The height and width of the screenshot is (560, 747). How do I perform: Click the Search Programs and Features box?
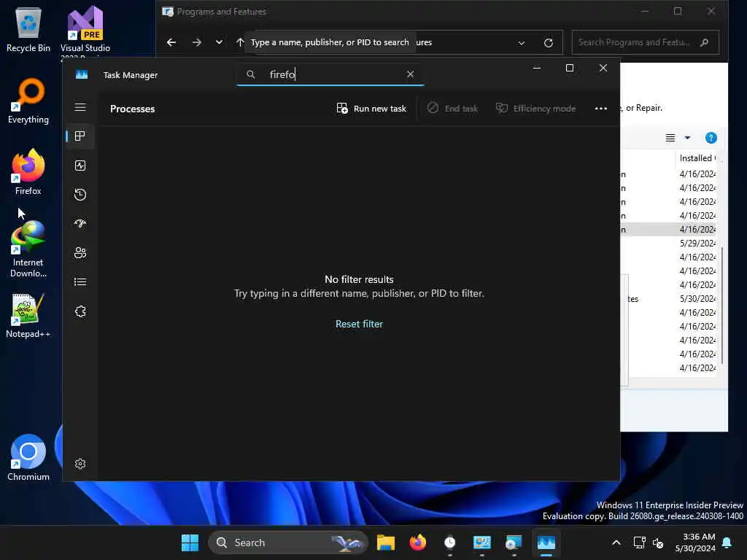(645, 42)
